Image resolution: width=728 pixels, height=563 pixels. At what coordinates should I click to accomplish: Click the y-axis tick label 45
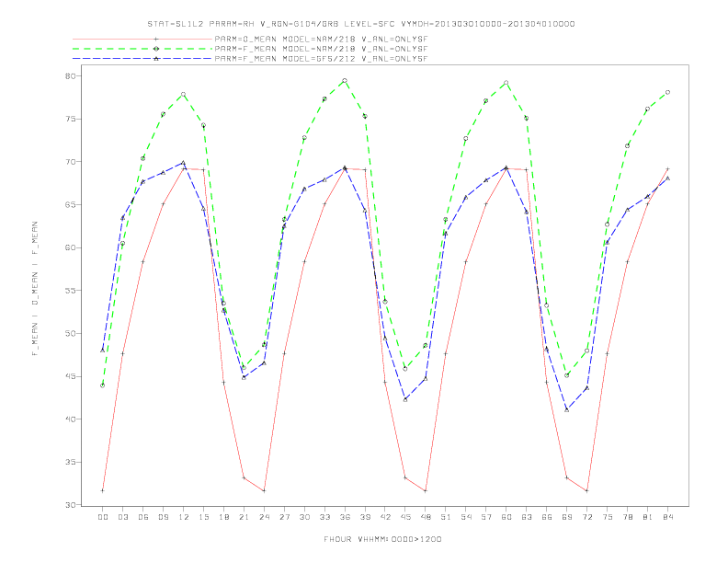tap(70, 376)
